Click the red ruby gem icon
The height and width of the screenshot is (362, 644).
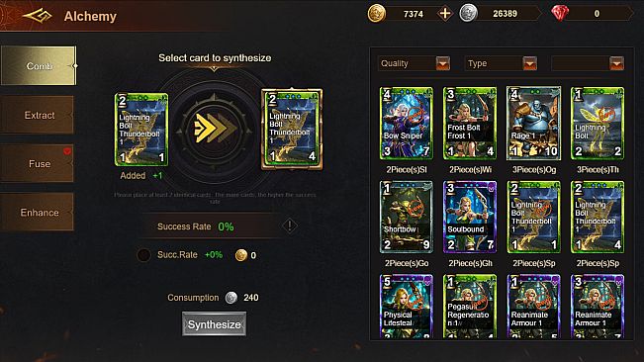click(x=559, y=14)
